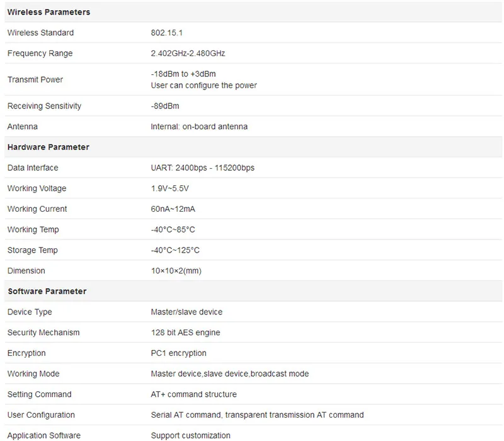504x441 pixels.
Task: Select the text 'User can configure the power'
Action: pyautogui.click(x=203, y=86)
